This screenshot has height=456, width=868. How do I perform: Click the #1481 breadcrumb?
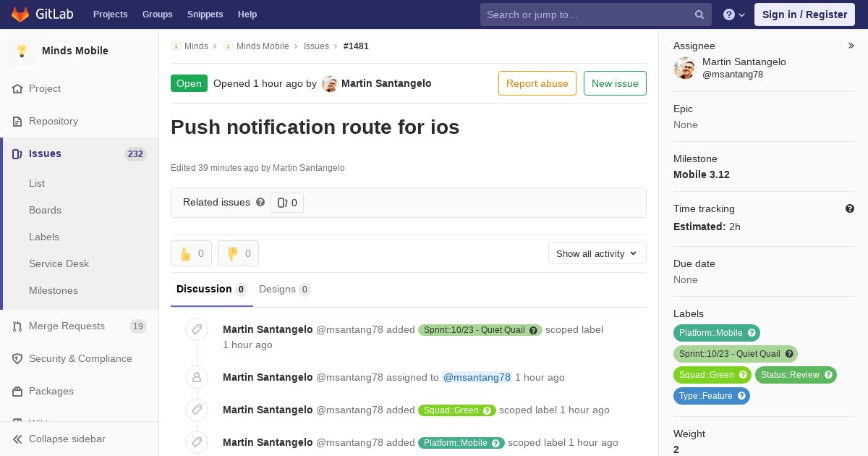(356, 46)
